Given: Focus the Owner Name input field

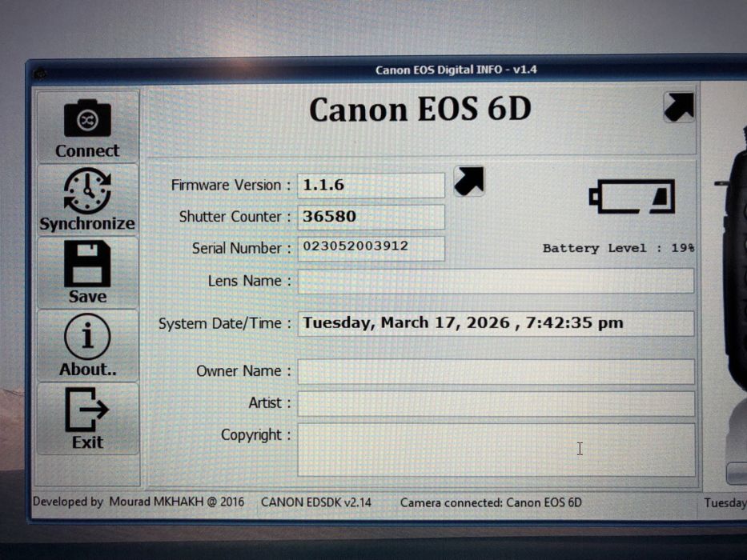Looking at the screenshot, I should coord(496,371).
